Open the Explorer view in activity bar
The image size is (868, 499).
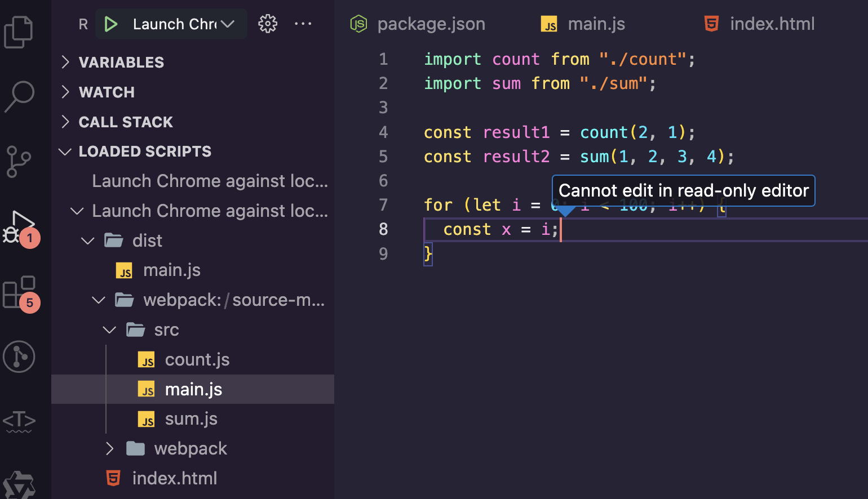point(19,32)
